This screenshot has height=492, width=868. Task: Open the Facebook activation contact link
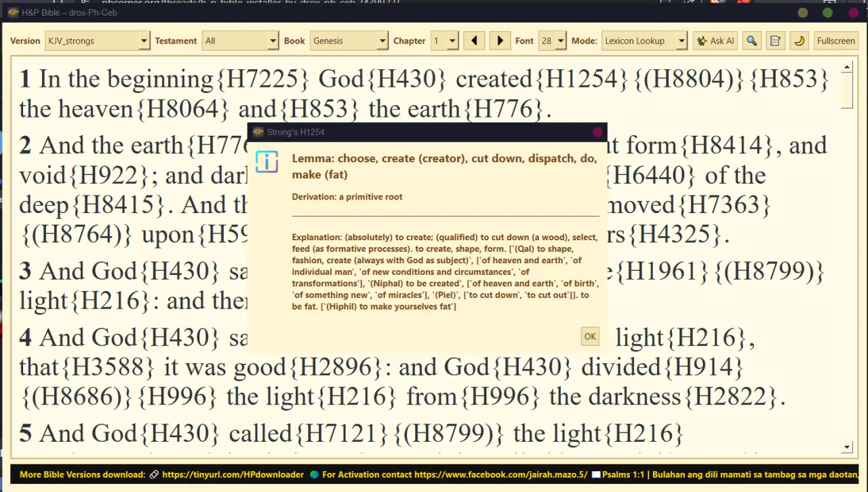(501, 474)
